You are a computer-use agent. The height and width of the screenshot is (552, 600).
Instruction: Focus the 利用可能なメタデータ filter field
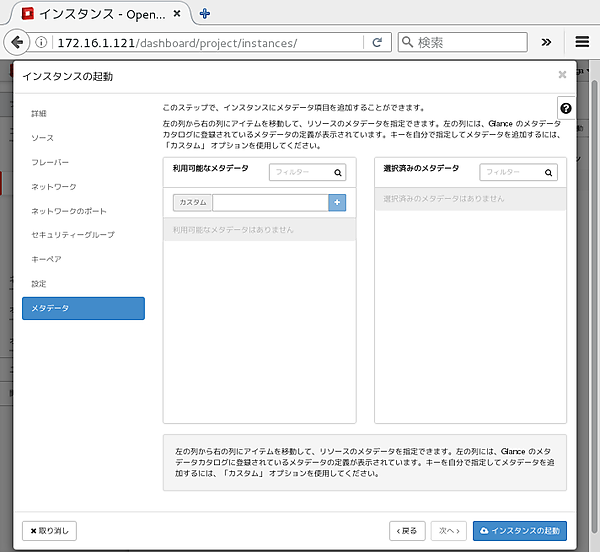click(307, 172)
